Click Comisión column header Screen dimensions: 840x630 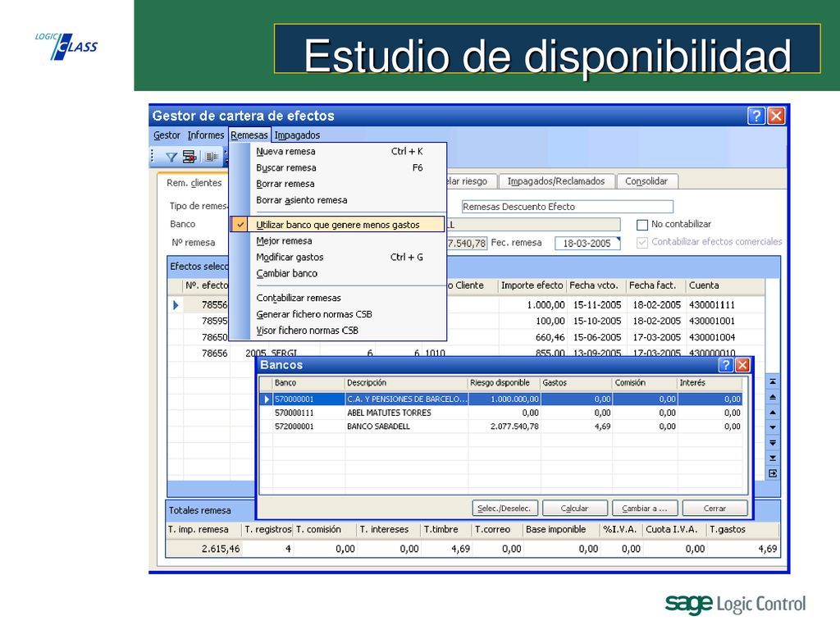(x=645, y=383)
